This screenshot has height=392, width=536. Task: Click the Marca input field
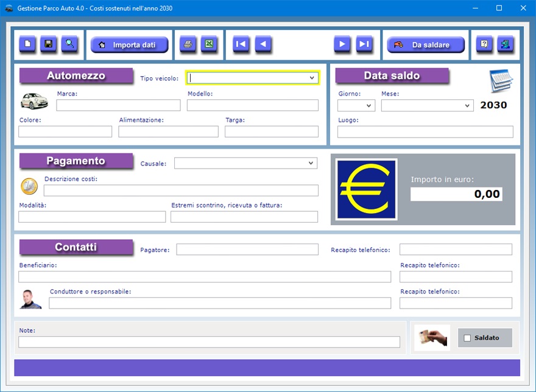pos(118,105)
